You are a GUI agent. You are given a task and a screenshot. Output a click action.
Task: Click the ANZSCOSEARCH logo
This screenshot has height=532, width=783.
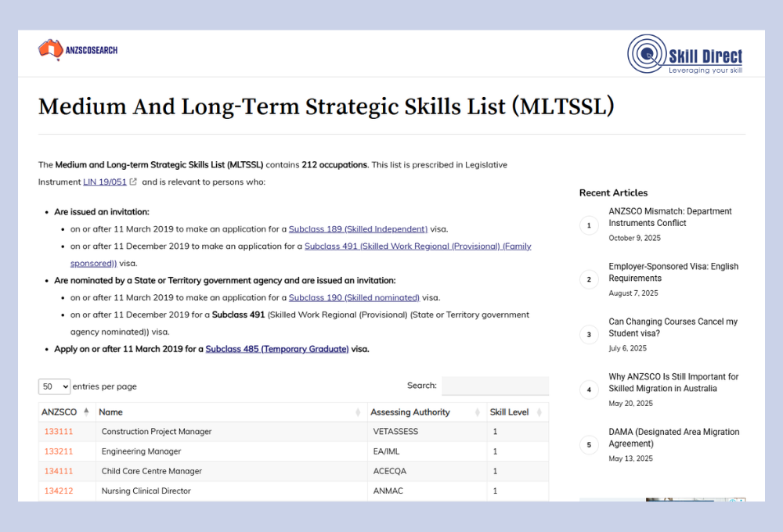[78, 50]
